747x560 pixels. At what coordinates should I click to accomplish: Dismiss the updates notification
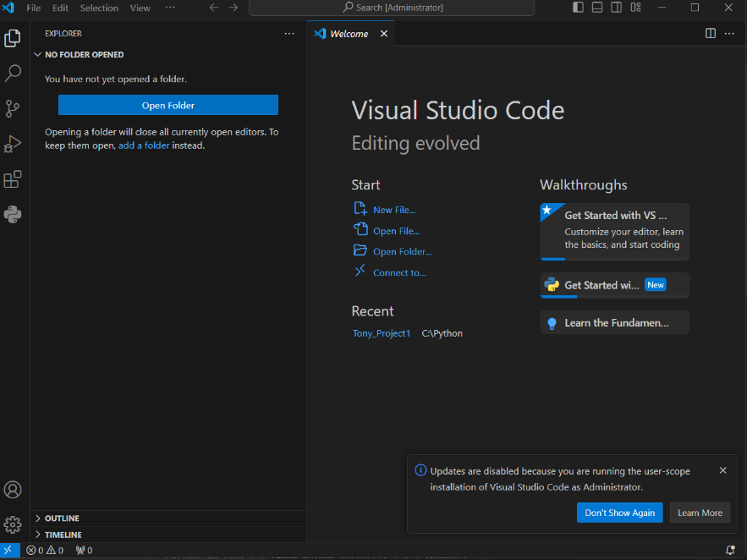pos(722,470)
